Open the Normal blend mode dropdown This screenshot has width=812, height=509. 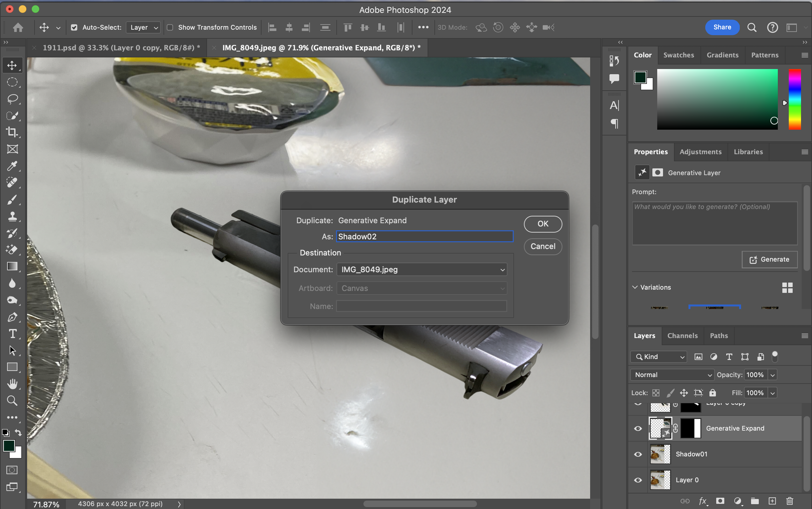672,375
